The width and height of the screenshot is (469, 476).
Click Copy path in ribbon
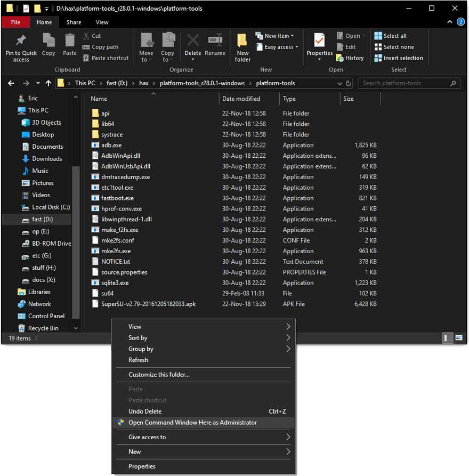click(x=101, y=47)
